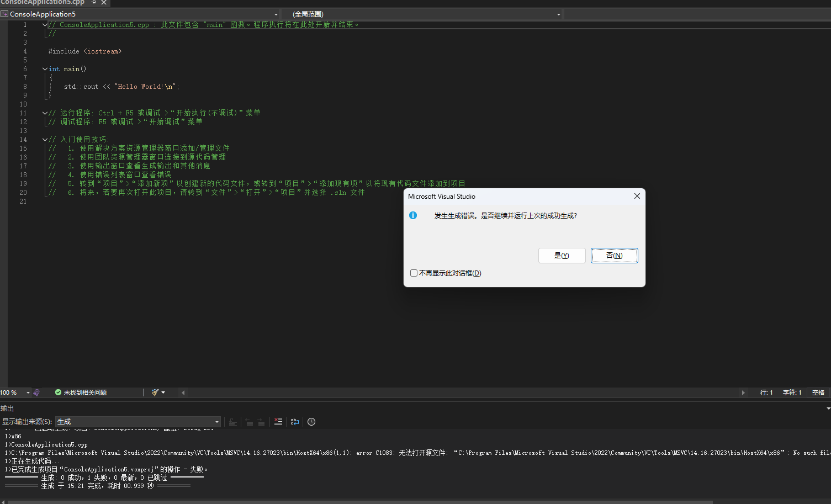Click the std::cout "Hello World!\n" line
The width and height of the screenshot is (831, 504).
pyautogui.click(x=121, y=87)
